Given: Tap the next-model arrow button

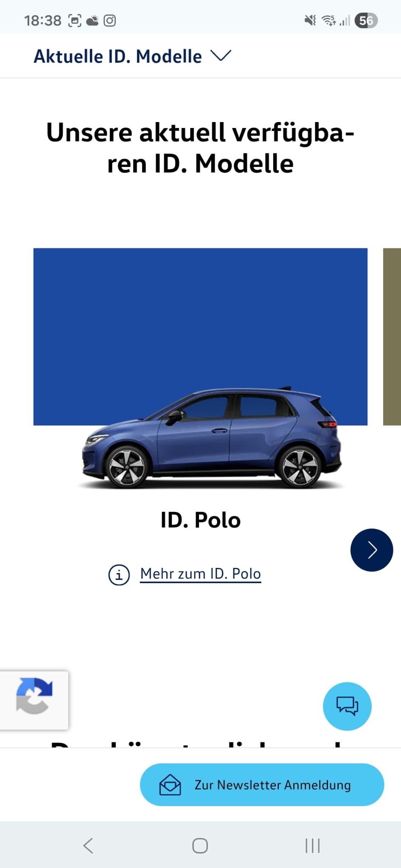Looking at the screenshot, I should (372, 550).
